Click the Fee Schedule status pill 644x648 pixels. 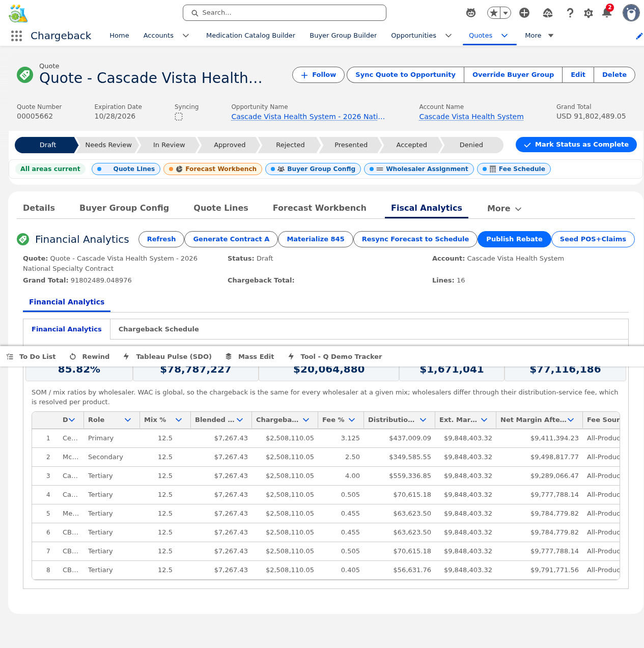(514, 169)
